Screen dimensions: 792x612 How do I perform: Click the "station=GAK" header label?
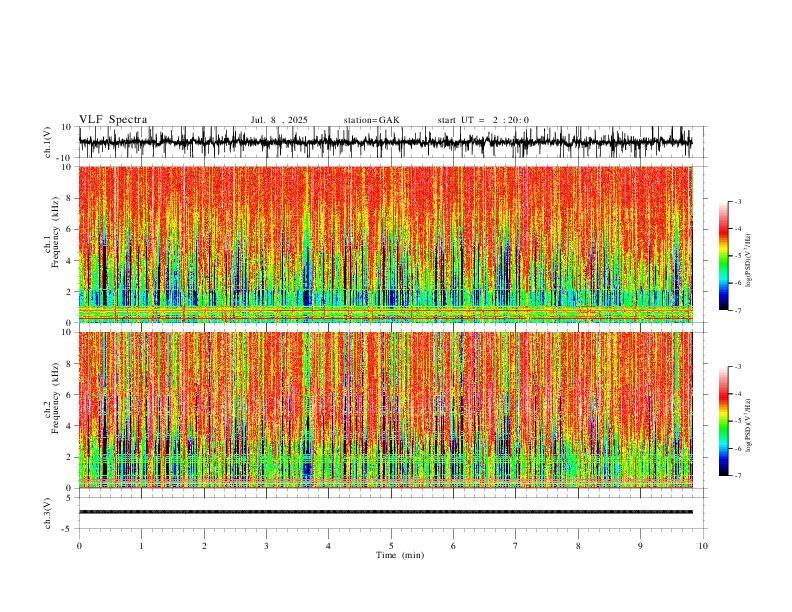371,120
